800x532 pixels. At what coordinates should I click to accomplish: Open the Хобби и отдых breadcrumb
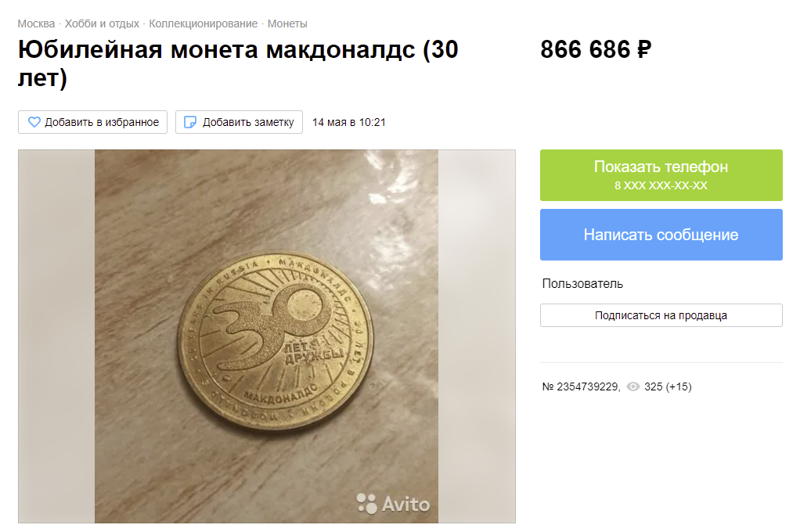[x=102, y=24]
